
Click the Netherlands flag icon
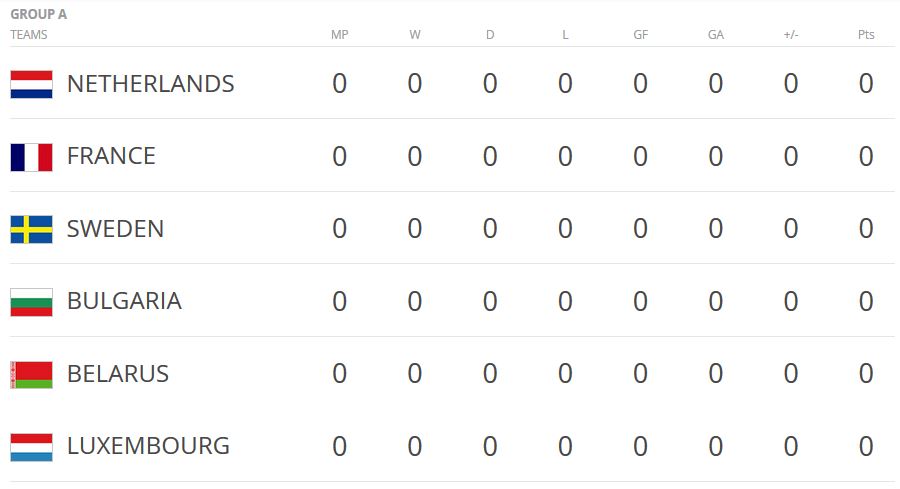click(x=31, y=84)
